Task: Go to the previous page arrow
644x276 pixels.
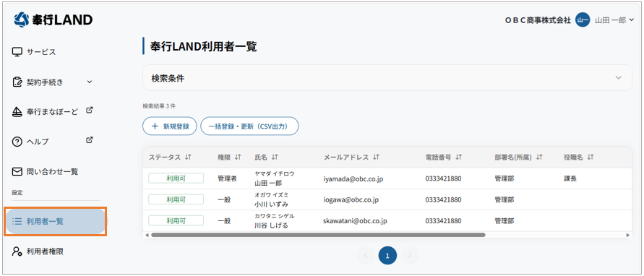Action: pyautogui.click(x=366, y=256)
